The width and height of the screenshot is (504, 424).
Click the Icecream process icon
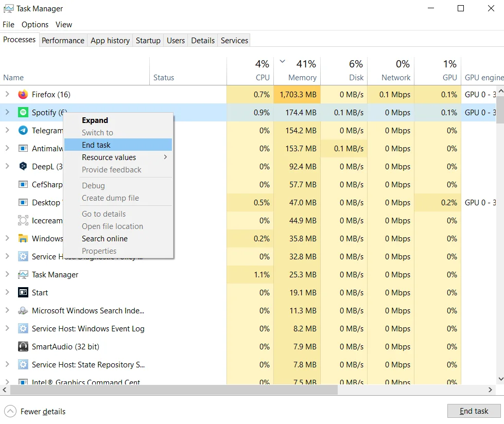(23, 220)
